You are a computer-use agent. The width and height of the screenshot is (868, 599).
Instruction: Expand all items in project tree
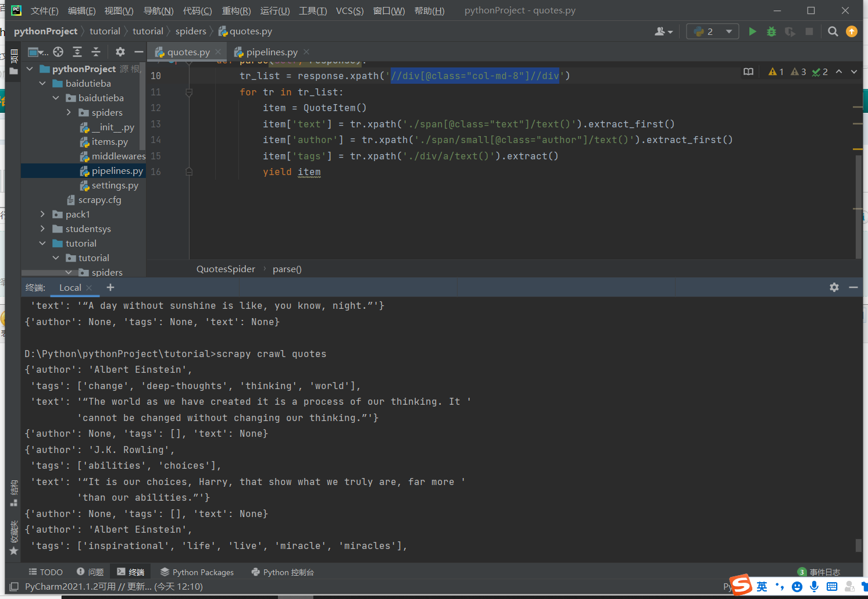77,52
